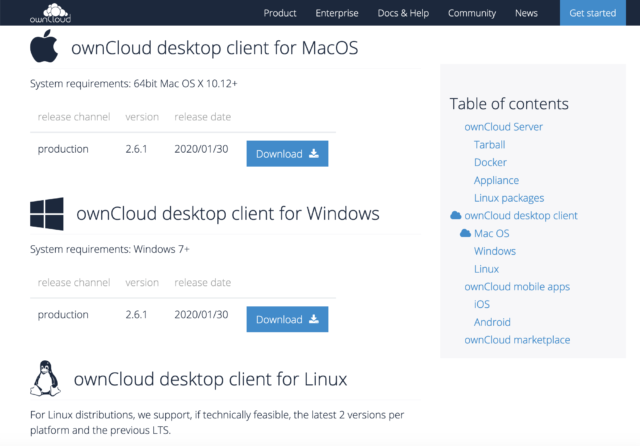Viewport: 640px width, 446px height.
Task: Click the Apple logo icon
Action: click(44, 47)
